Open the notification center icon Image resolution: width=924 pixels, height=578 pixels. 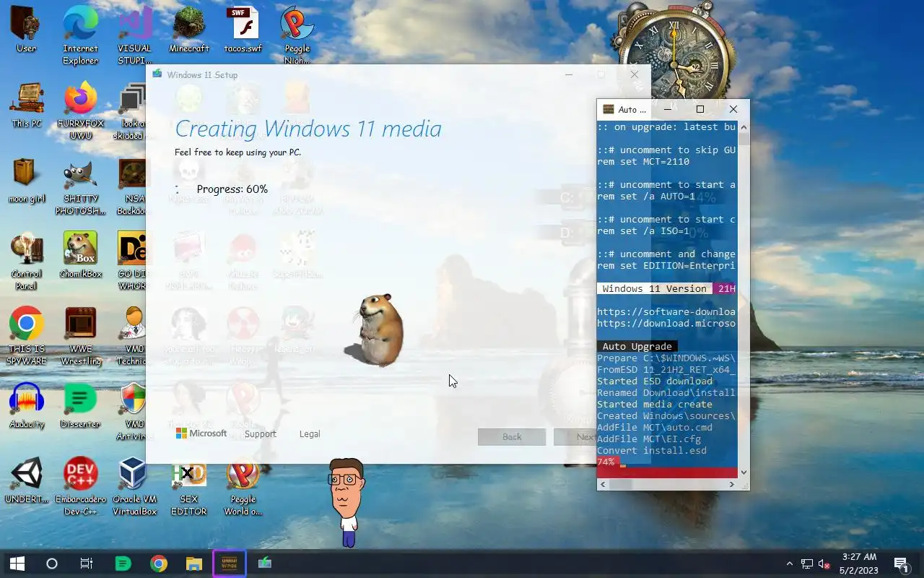(x=901, y=564)
